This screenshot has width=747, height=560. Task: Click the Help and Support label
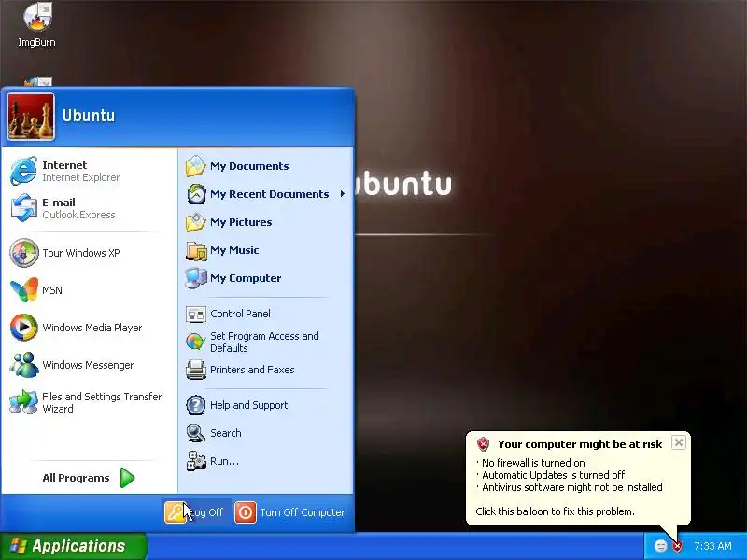(248, 405)
